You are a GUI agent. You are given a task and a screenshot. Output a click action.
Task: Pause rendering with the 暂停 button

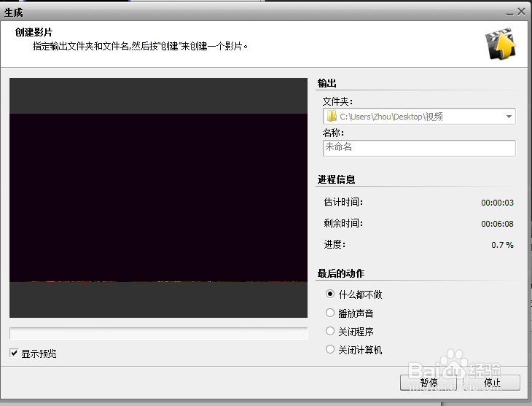[x=429, y=383]
